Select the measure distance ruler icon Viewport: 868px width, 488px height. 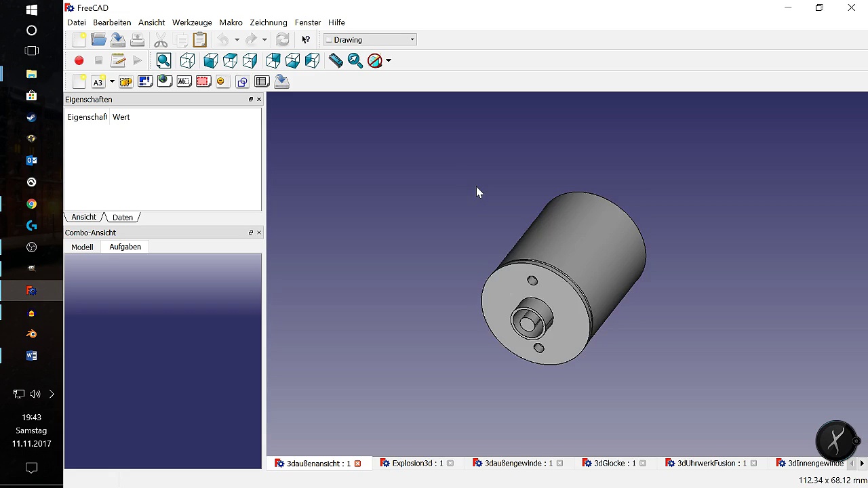click(x=336, y=61)
